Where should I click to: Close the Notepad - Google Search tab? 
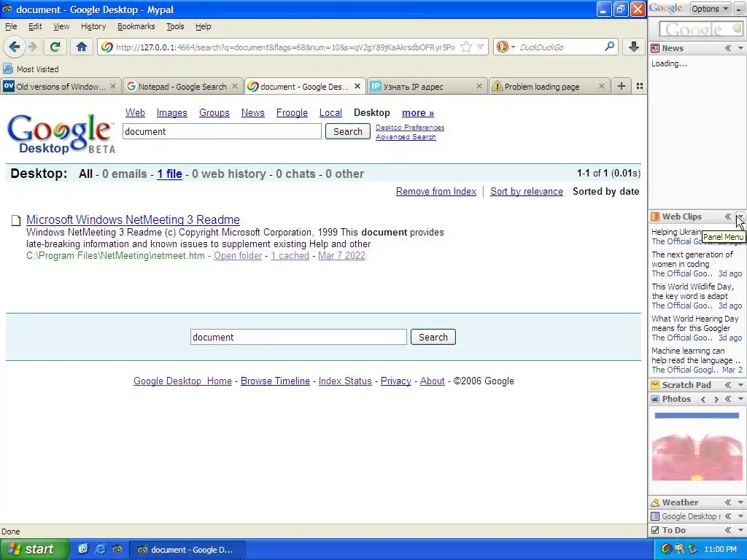[x=235, y=86]
